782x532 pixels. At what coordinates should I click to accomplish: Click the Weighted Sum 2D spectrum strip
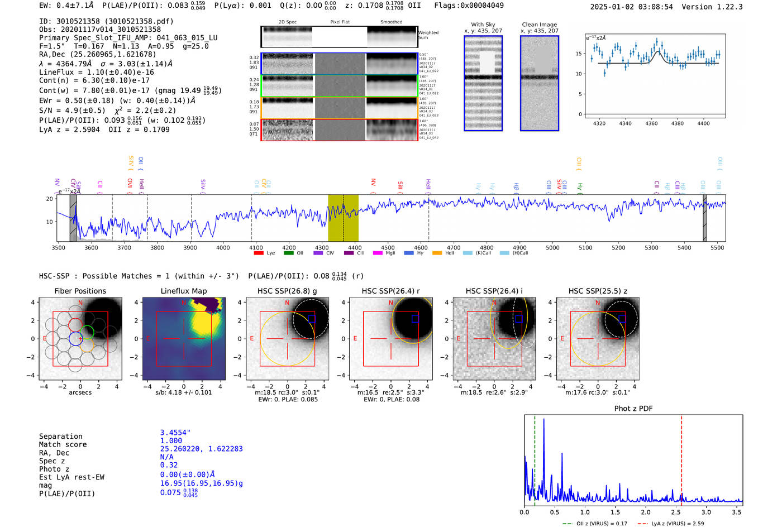click(x=339, y=37)
